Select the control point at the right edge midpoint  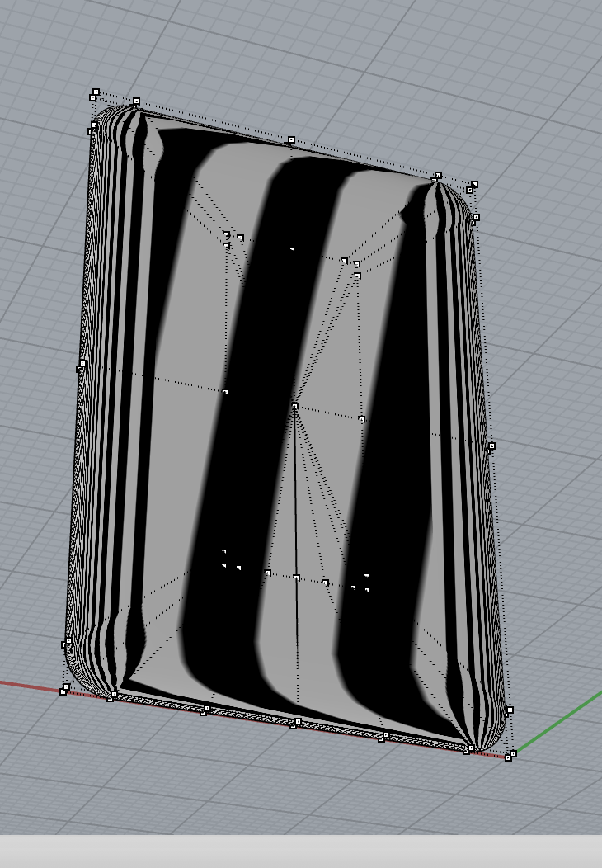point(491,446)
